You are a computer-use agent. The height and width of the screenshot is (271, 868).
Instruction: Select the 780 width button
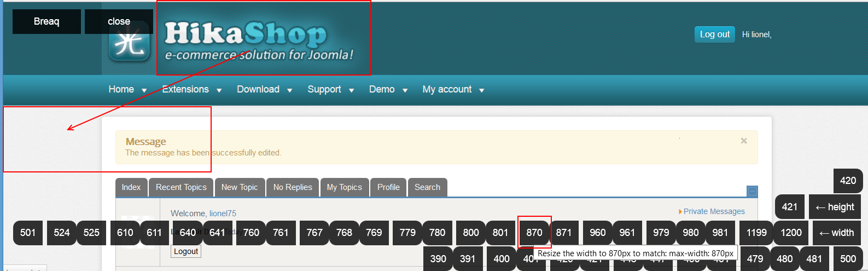(437, 233)
